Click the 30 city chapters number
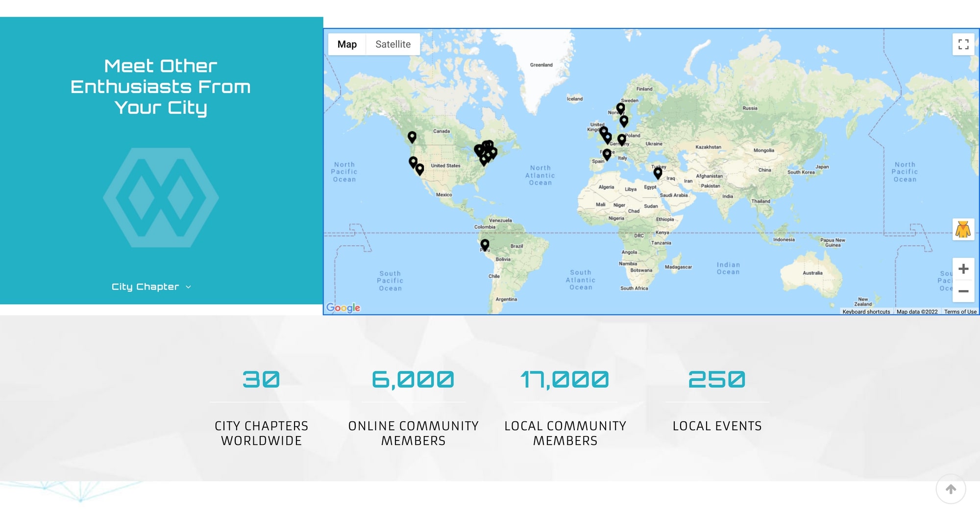Image resolution: width=980 pixels, height=514 pixels. click(261, 380)
